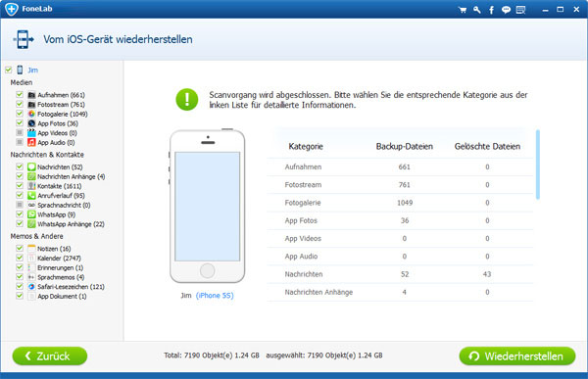The height and width of the screenshot is (379, 588).
Task: Uncheck the Fotostream (761) checkbox
Action: [x=20, y=104]
